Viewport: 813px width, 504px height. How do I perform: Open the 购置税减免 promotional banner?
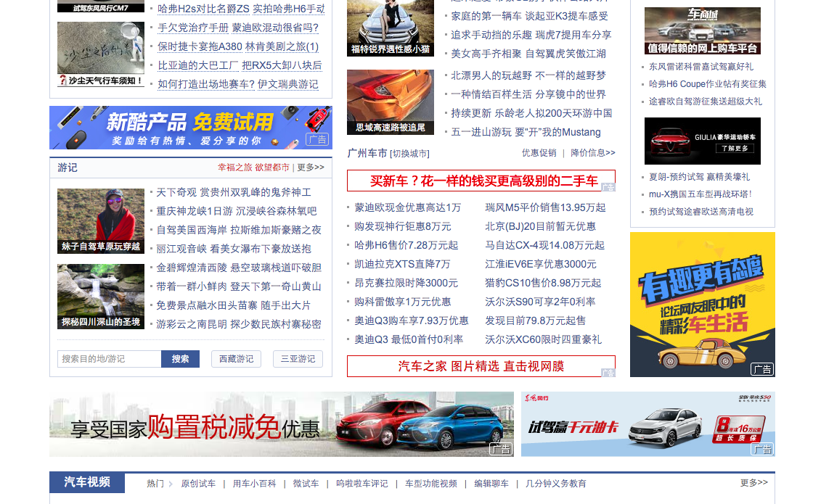point(281,424)
